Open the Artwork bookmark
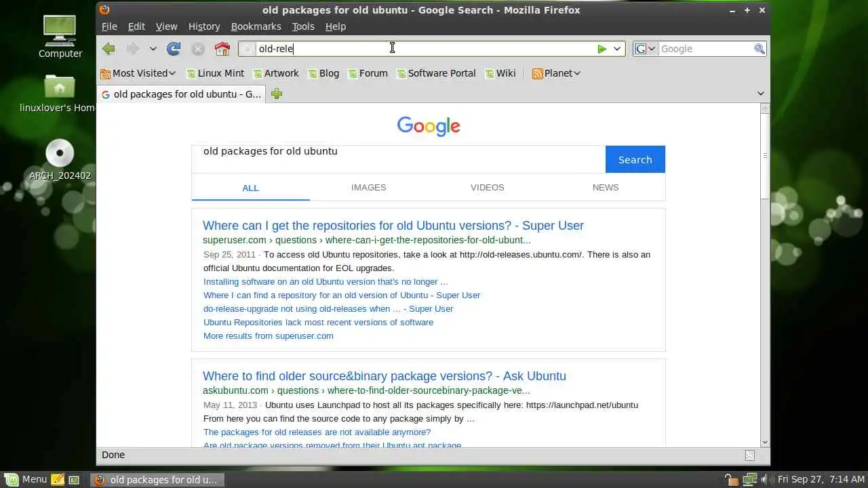This screenshot has width=868, height=488. pyautogui.click(x=275, y=73)
